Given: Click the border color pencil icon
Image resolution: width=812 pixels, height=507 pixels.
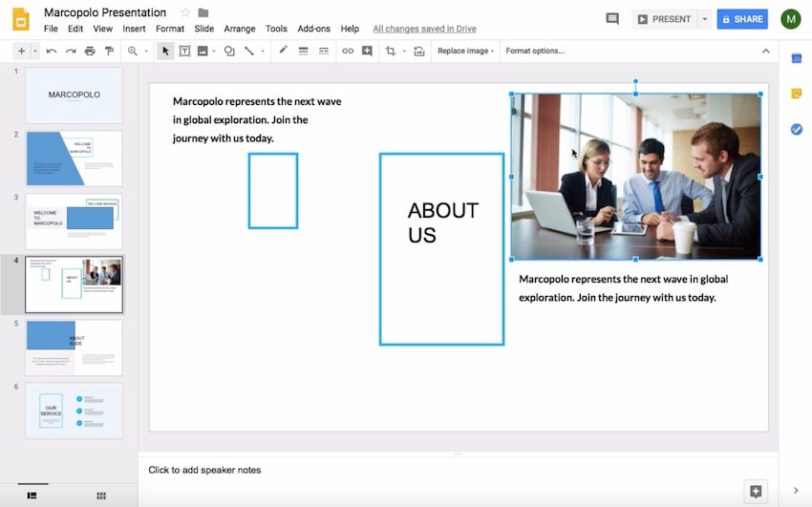Looking at the screenshot, I should (284, 51).
